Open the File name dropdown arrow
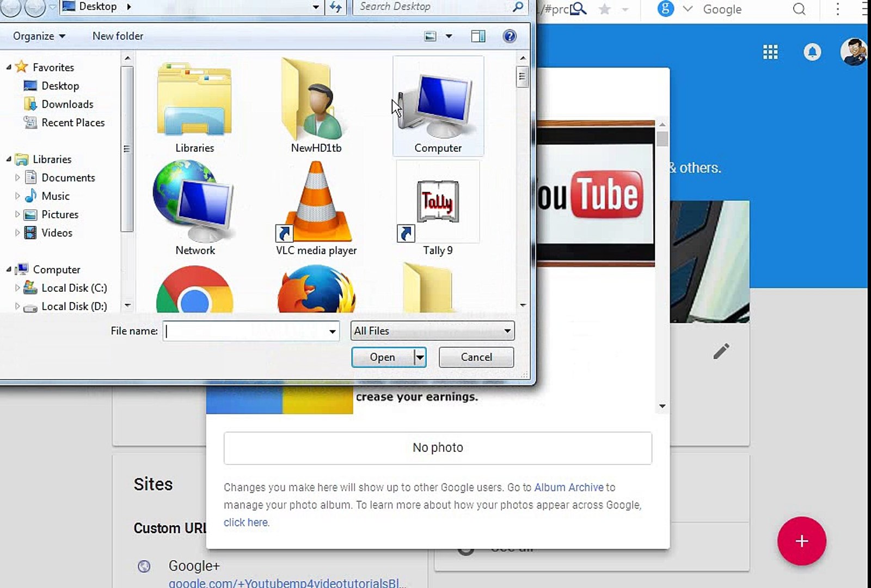Image resolution: width=871 pixels, height=588 pixels. click(x=332, y=331)
